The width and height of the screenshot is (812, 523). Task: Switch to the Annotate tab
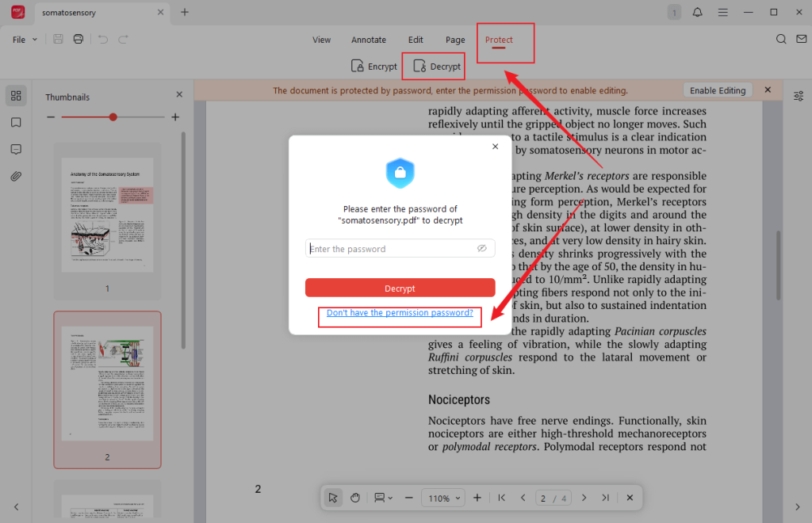pos(368,39)
